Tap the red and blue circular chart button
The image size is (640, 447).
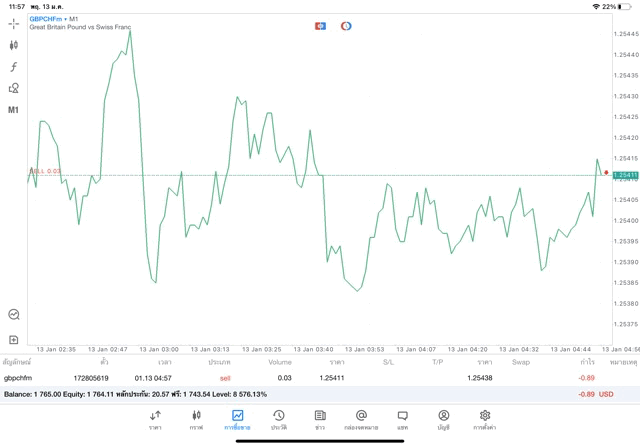tap(346, 25)
